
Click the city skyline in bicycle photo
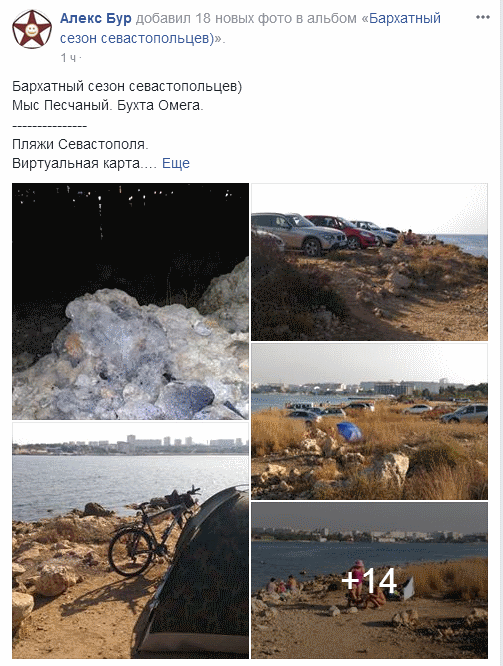[x=130, y=445]
